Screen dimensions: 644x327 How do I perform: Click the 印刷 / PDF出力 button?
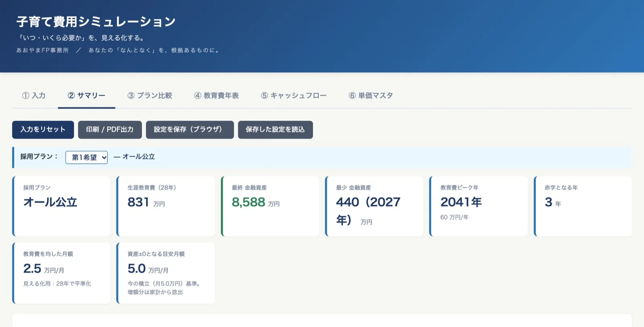pos(110,130)
